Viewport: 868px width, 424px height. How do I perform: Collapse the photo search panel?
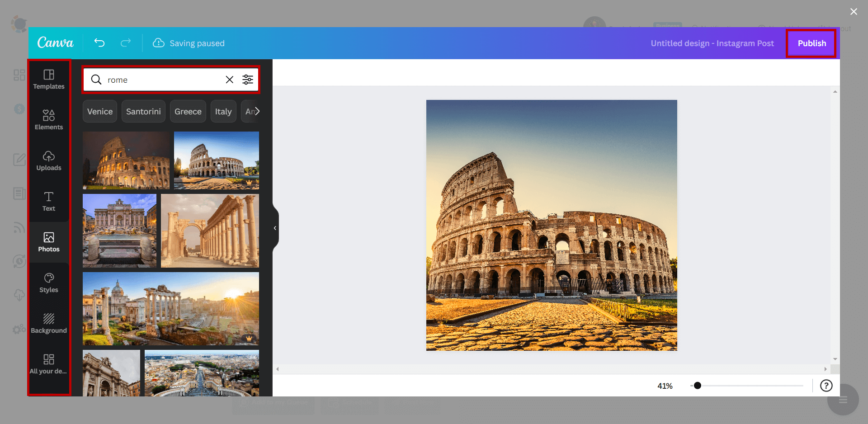coord(274,228)
